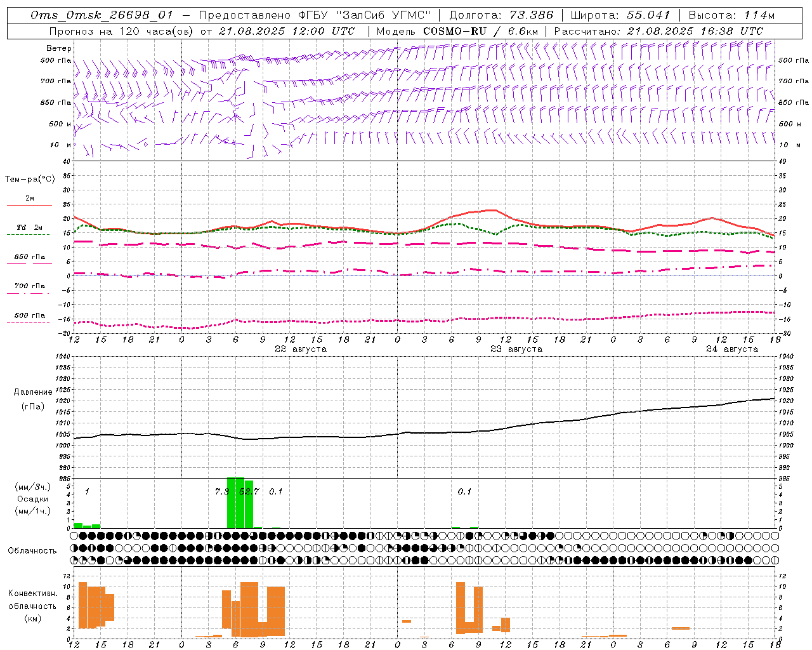Screen dimensions: 812x650
Task: Click the (км) unit label
Action: (33, 618)
